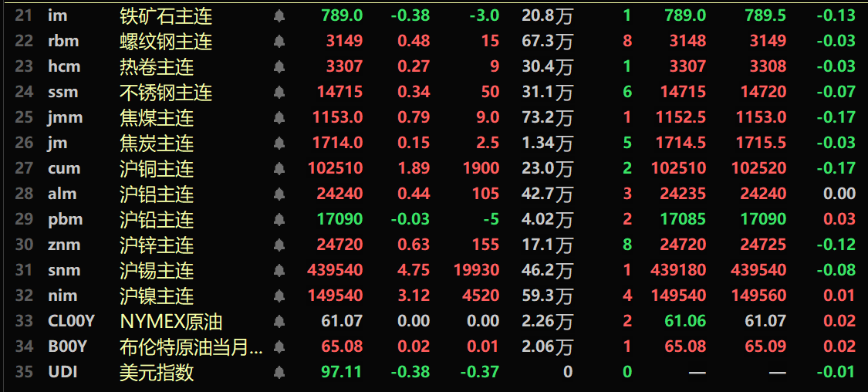Viewport: 868px width, 392px height.
Task: Open the 热卷主连 contract name
Action: tap(157, 67)
